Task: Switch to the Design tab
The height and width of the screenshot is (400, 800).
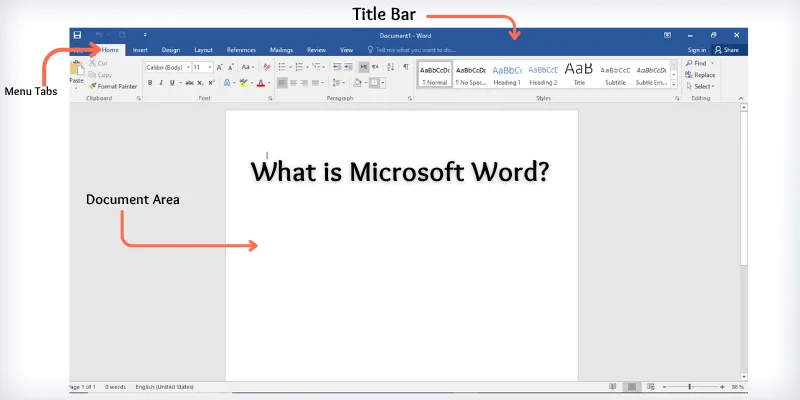Action: [170, 50]
